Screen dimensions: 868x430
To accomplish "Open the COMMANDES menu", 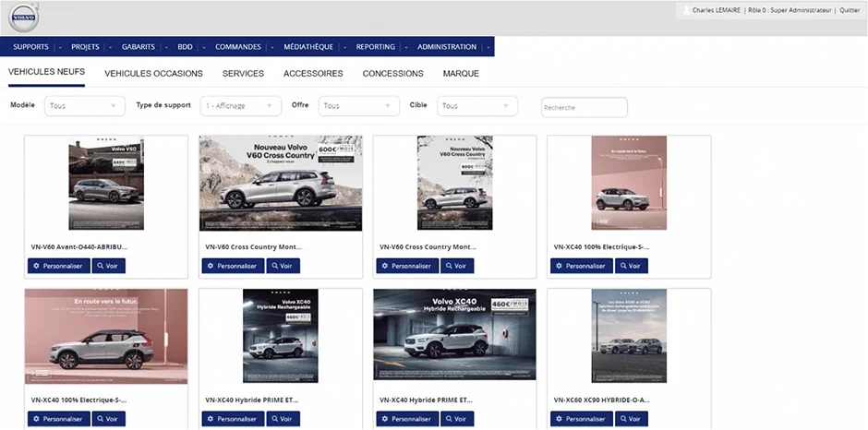I will point(238,47).
